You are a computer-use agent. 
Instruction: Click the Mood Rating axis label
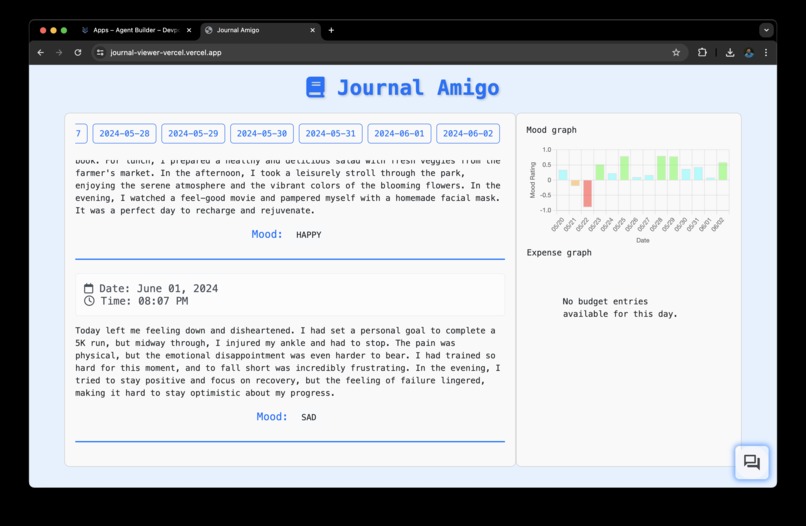pos(533,180)
